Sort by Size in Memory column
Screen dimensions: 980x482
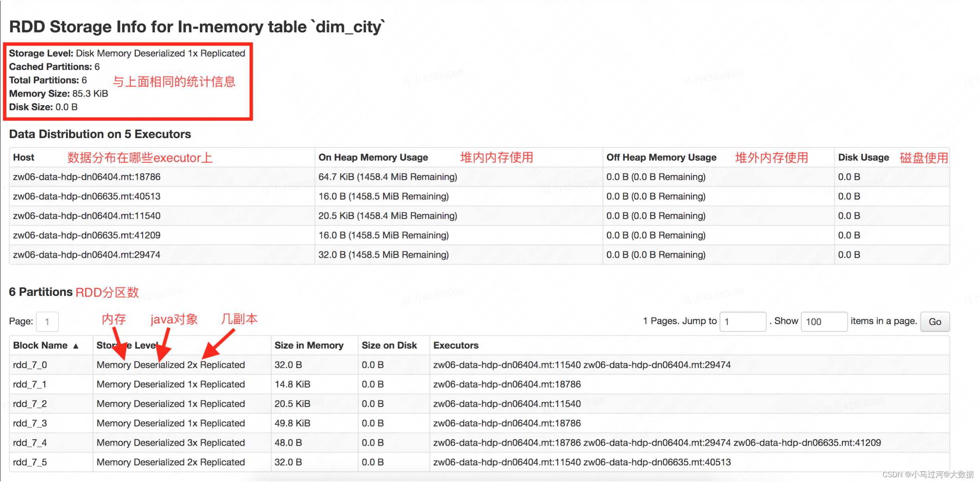308,345
